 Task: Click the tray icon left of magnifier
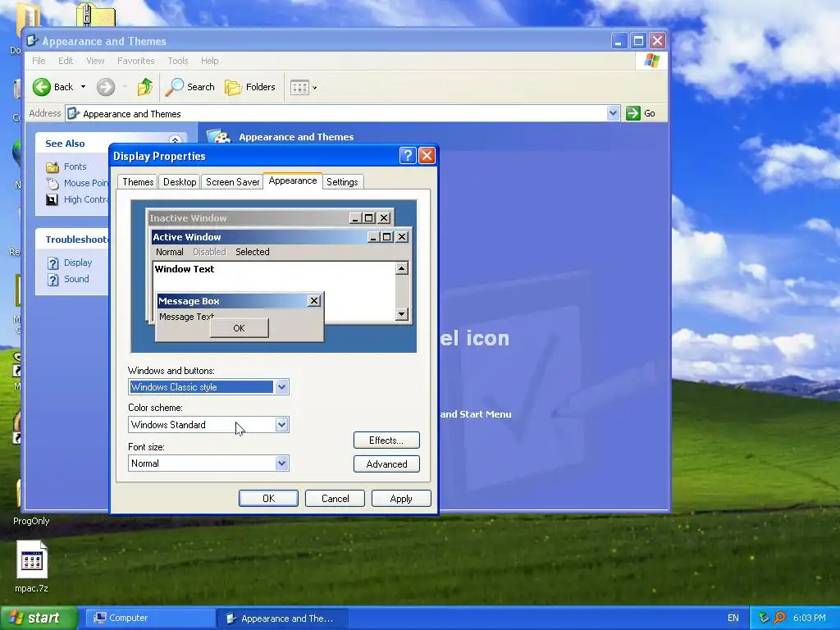764,619
